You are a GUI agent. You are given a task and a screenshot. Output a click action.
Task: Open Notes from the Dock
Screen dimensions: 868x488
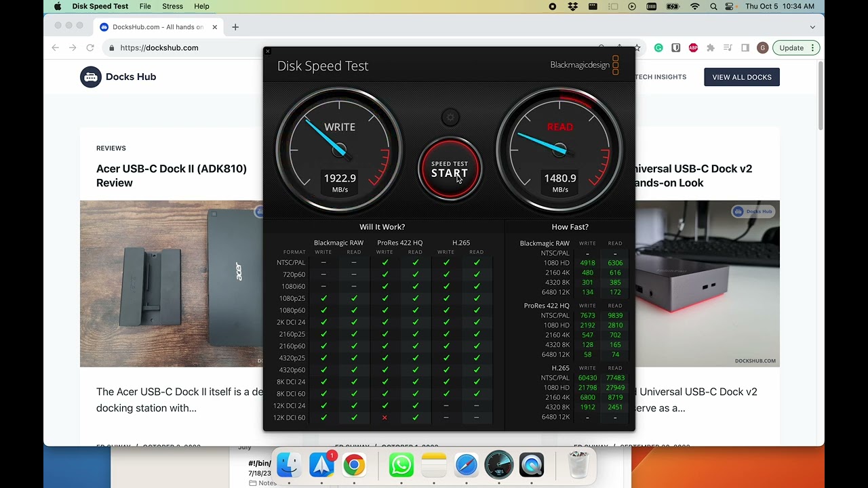[434, 466]
